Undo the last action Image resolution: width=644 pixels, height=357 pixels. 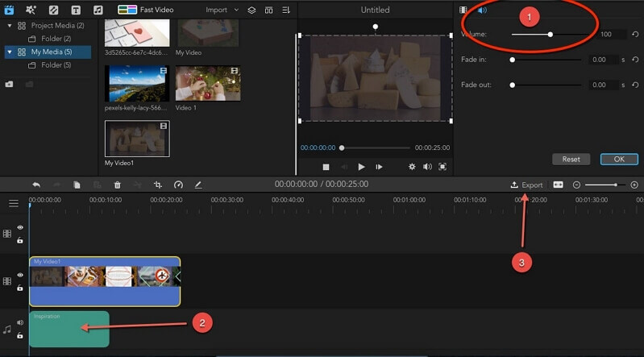36,185
